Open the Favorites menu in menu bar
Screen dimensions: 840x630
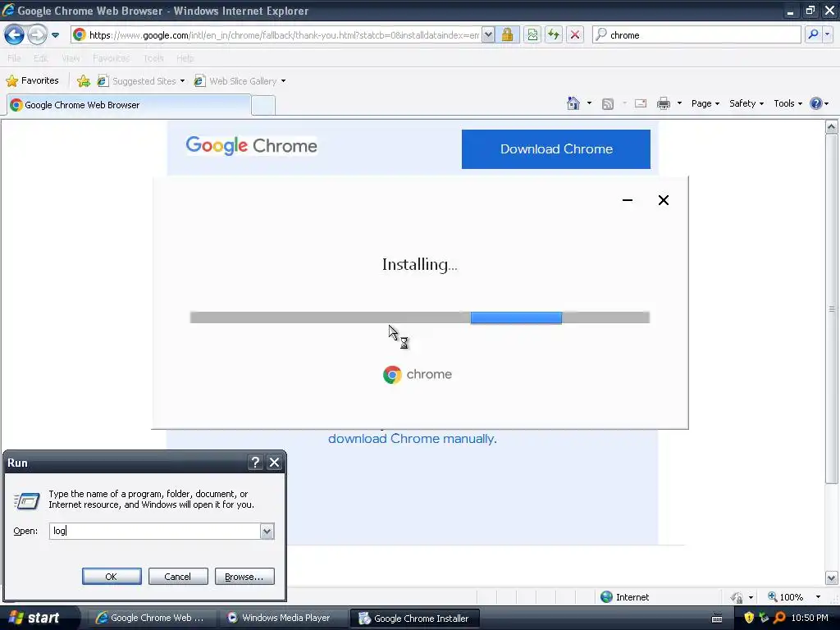111,58
